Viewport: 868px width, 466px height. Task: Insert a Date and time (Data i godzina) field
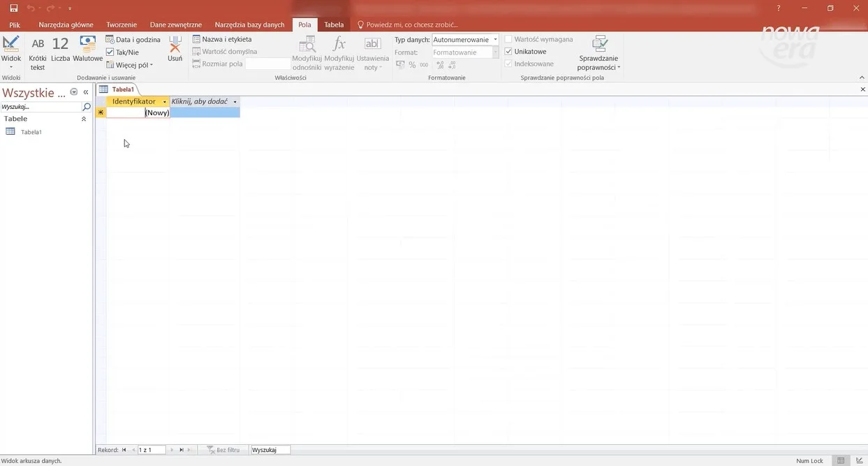133,40
